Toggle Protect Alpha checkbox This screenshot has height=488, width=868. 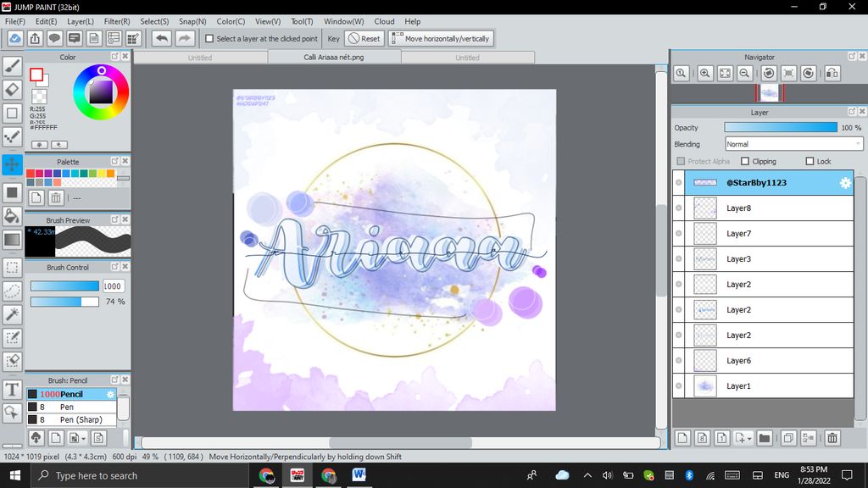point(681,161)
